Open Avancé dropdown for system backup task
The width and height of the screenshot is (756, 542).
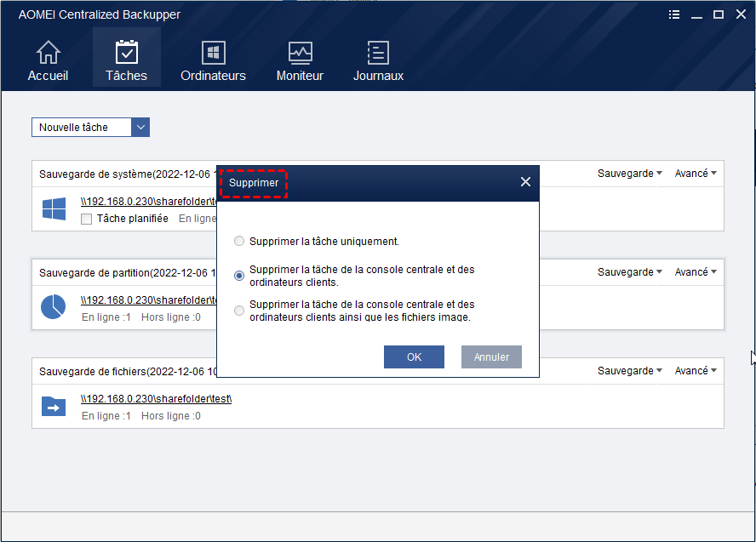pos(696,173)
